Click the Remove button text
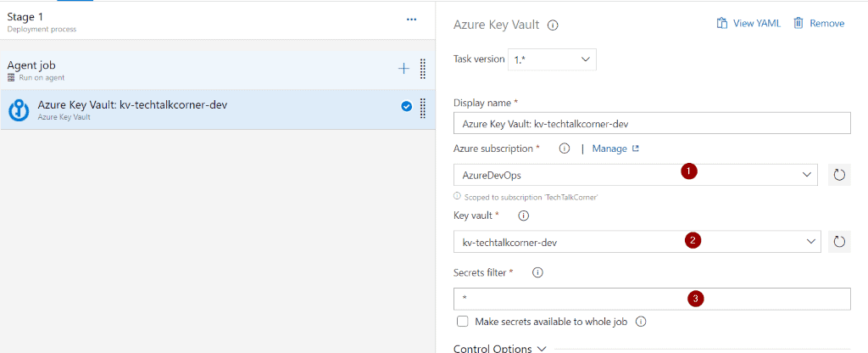Viewport: 868px width, 353px height. coord(827,23)
